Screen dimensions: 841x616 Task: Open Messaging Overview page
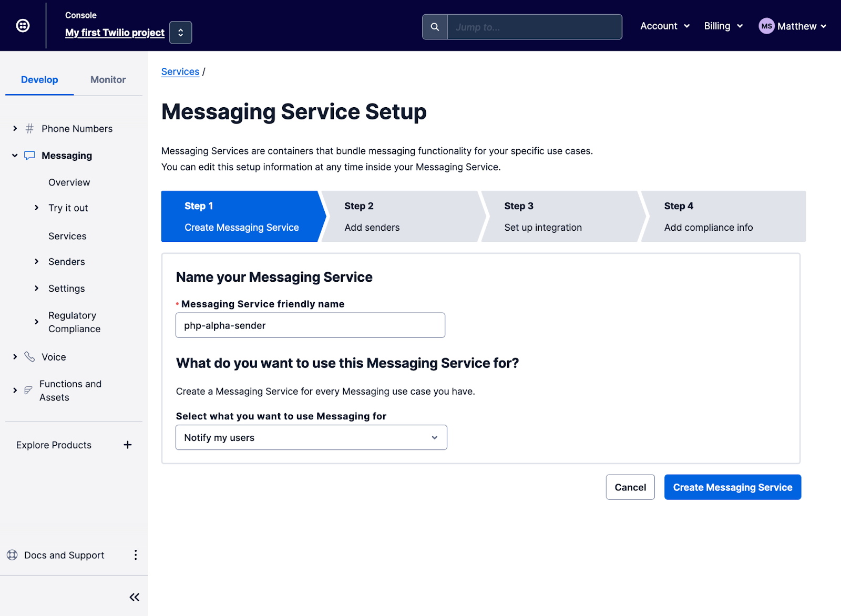click(x=69, y=182)
